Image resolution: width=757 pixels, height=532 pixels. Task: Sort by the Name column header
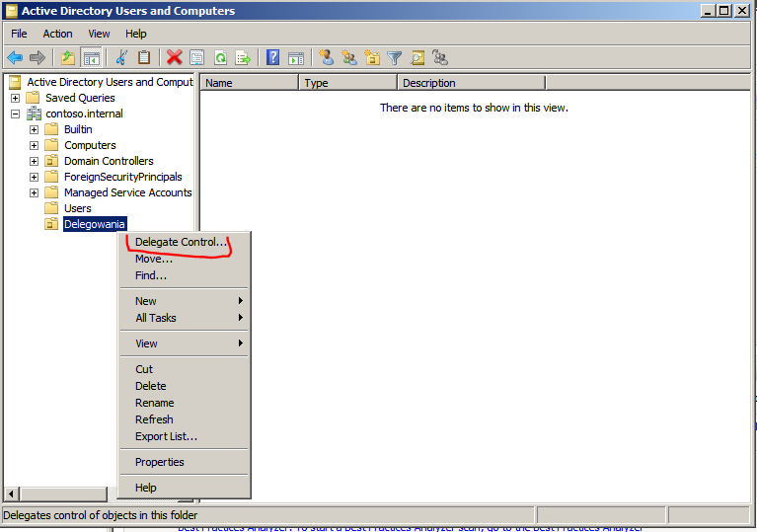(250, 83)
